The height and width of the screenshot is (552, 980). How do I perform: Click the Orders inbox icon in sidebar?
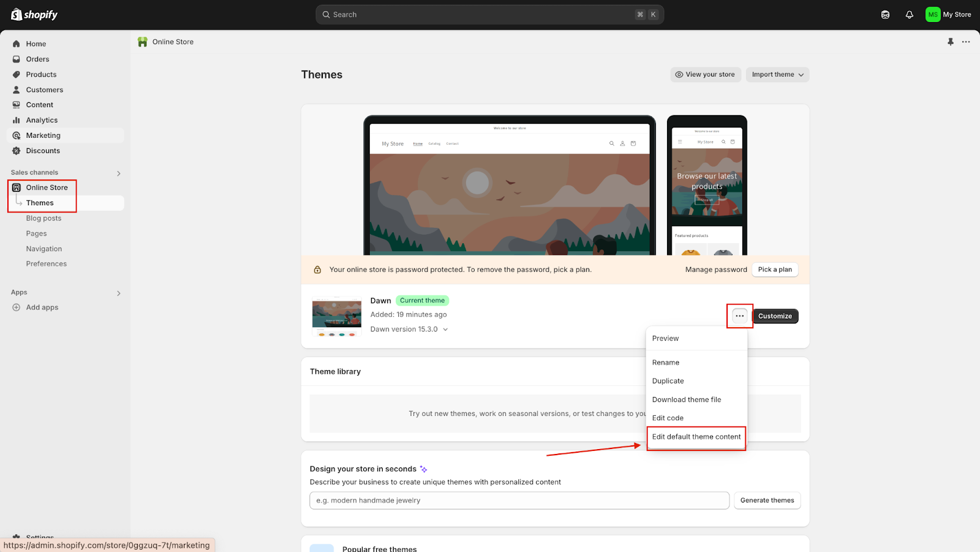pos(17,59)
